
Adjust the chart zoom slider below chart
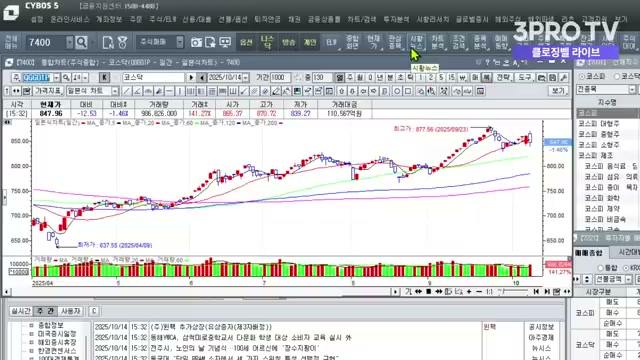pos(514,291)
